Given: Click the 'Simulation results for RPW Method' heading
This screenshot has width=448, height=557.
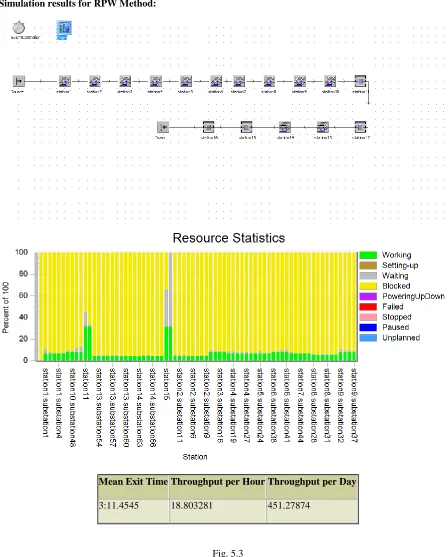Looking at the screenshot, I should tap(77, 4).
